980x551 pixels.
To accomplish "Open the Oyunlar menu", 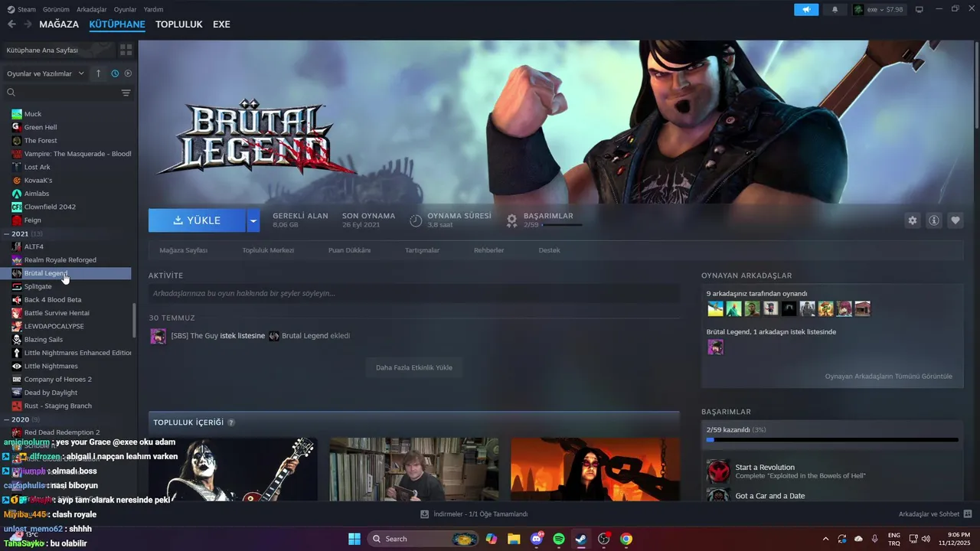I will pyautogui.click(x=125, y=9).
